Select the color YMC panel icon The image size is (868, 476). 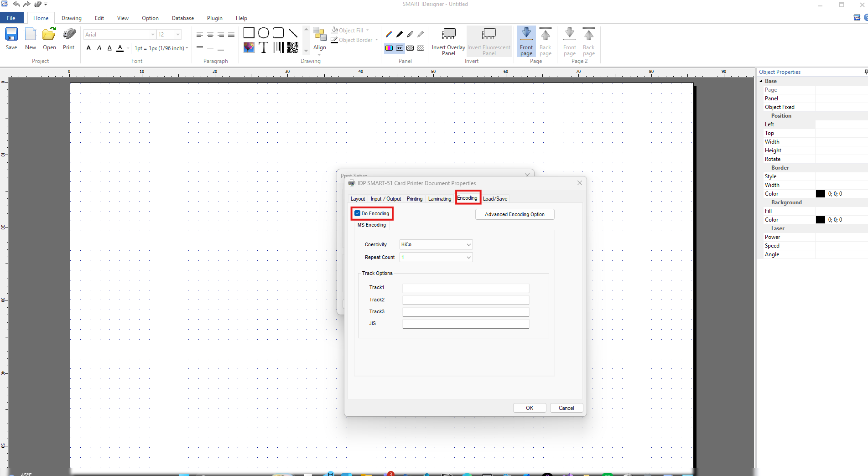389,48
